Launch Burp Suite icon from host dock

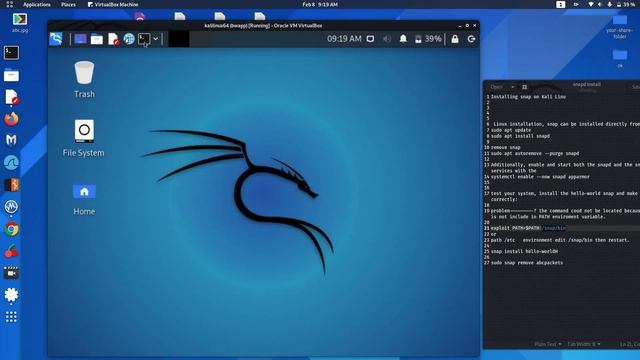tap(11, 184)
